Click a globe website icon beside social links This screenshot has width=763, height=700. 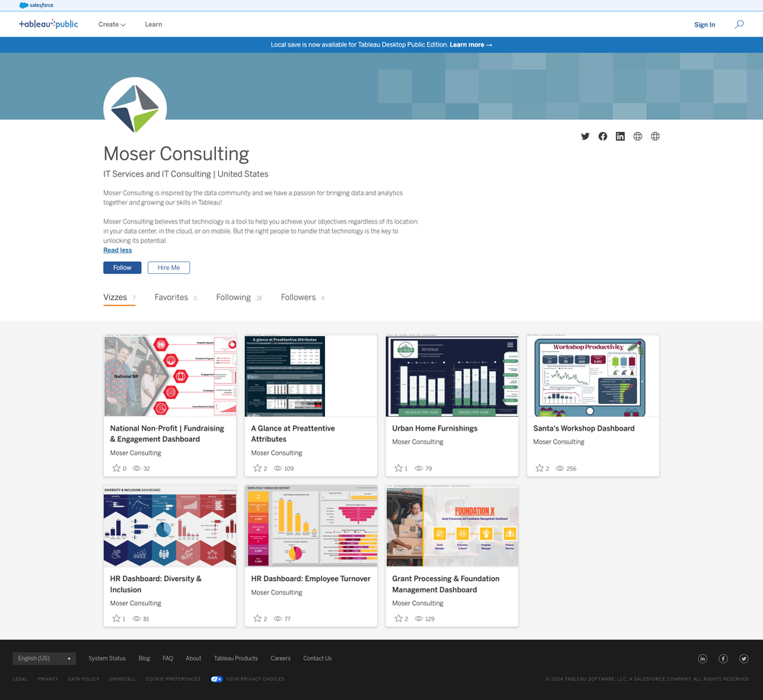[638, 136]
